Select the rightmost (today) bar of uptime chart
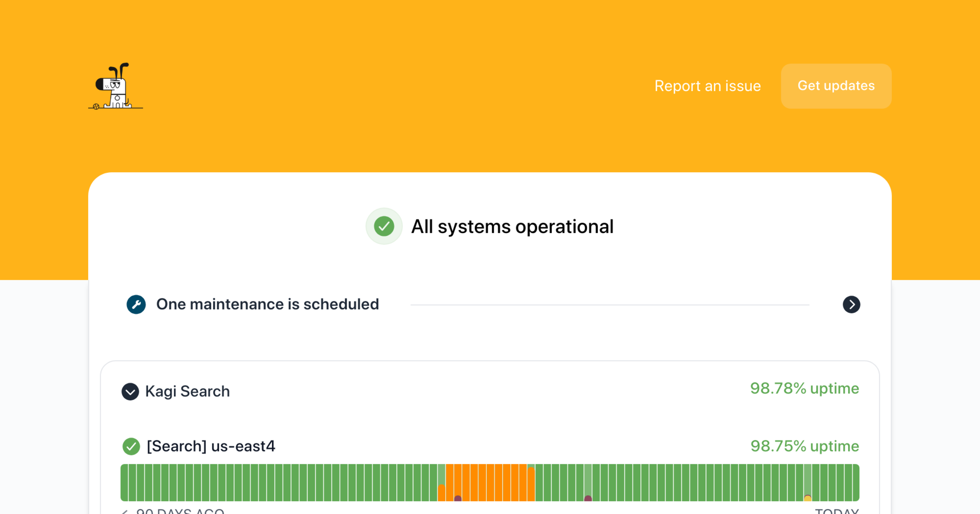Image resolution: width=980 pixels, height=514 pixels. point(855,482)
